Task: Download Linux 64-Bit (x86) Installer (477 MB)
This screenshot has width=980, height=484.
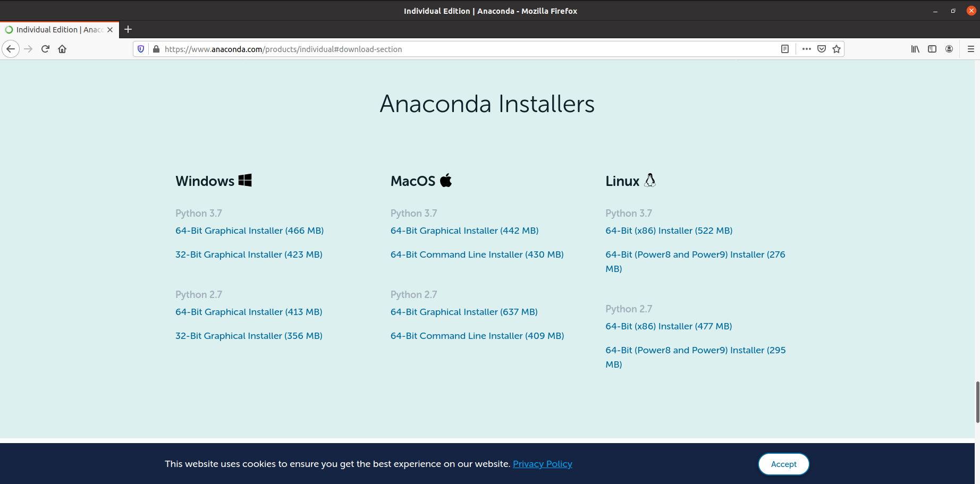Action: (x=669, y=326)
